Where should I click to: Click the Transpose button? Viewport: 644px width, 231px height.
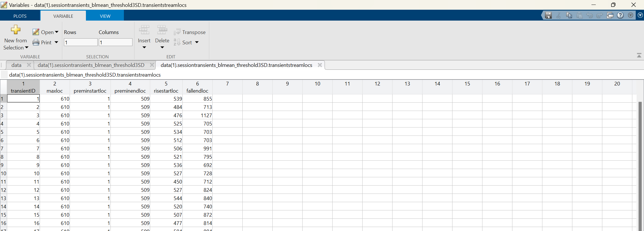click(190, 32)
